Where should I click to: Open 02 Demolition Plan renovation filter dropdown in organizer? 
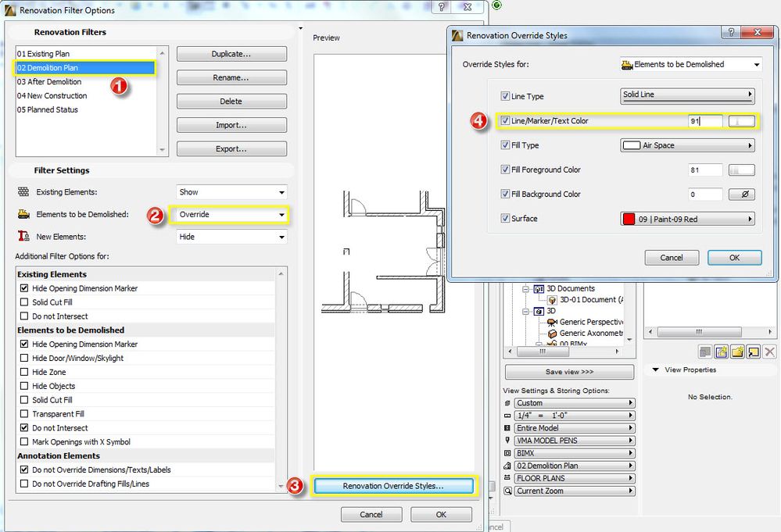[x=575, y=466]
